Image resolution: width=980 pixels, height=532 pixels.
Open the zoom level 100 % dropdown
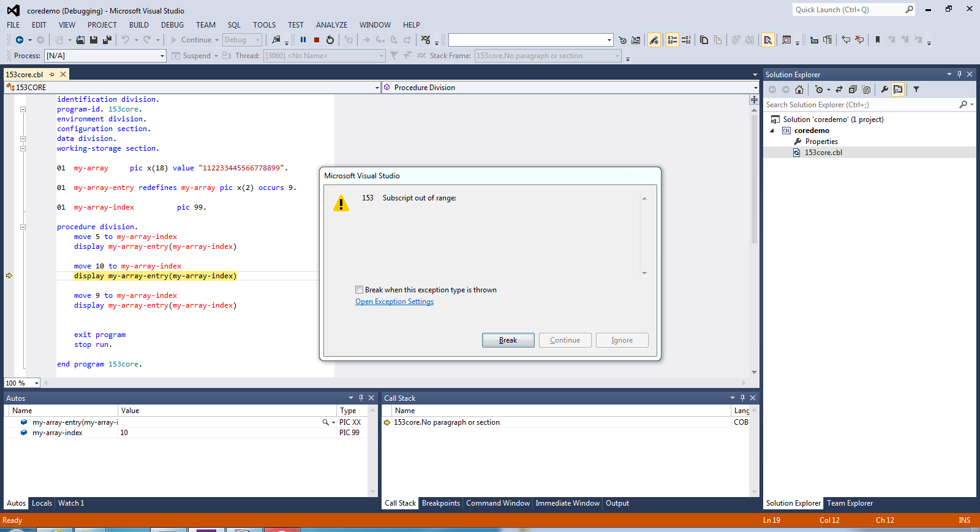(37, 383)
